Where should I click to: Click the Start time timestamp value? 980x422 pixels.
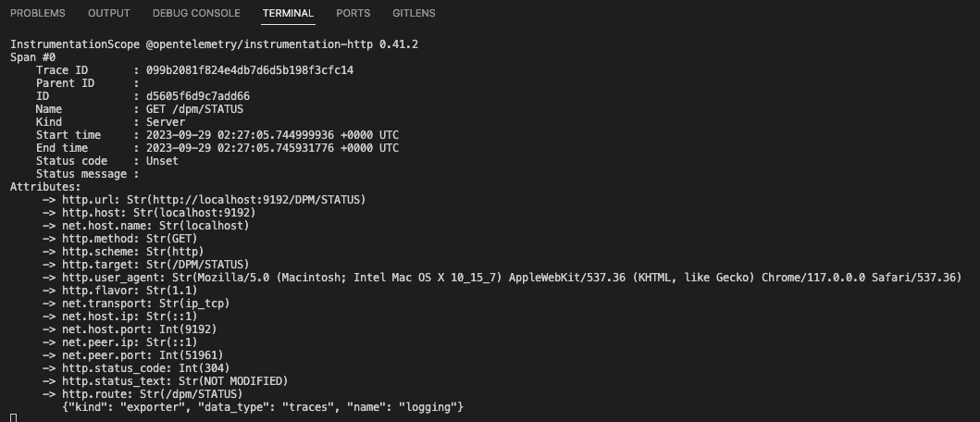click(272, 135)
